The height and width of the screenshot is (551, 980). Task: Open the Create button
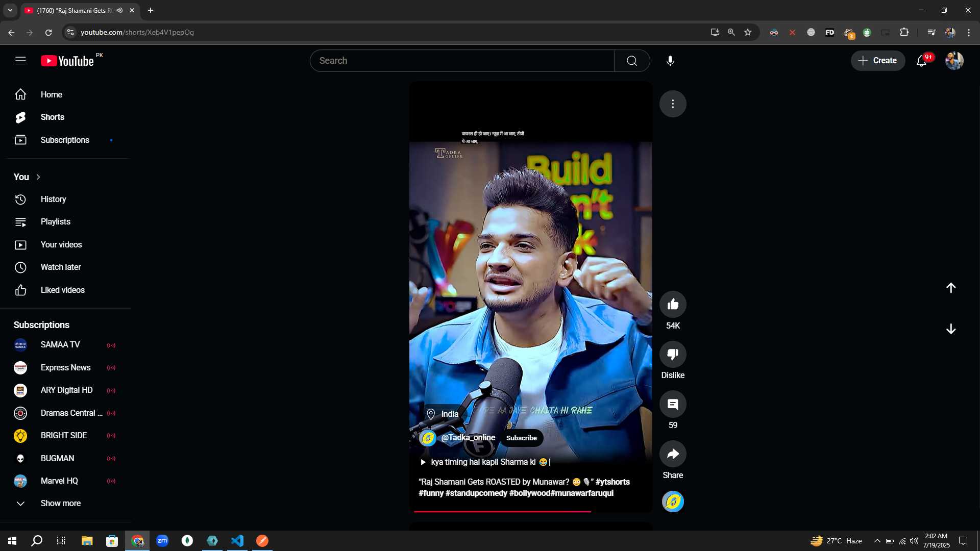pyautogui.click(x=877, y=61)
